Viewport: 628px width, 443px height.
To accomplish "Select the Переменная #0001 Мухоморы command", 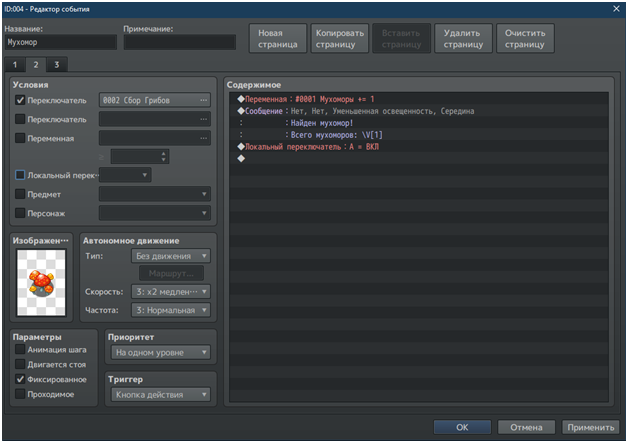I will point(310,100).
